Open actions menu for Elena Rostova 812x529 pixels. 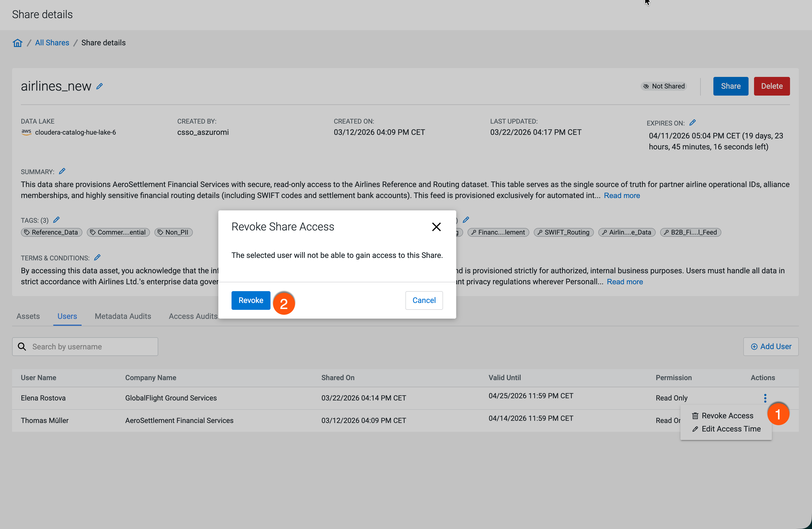coord(765,398)
